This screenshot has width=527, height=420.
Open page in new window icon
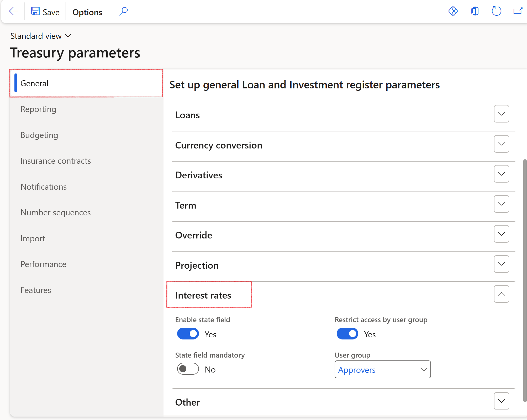pos(518,11)
